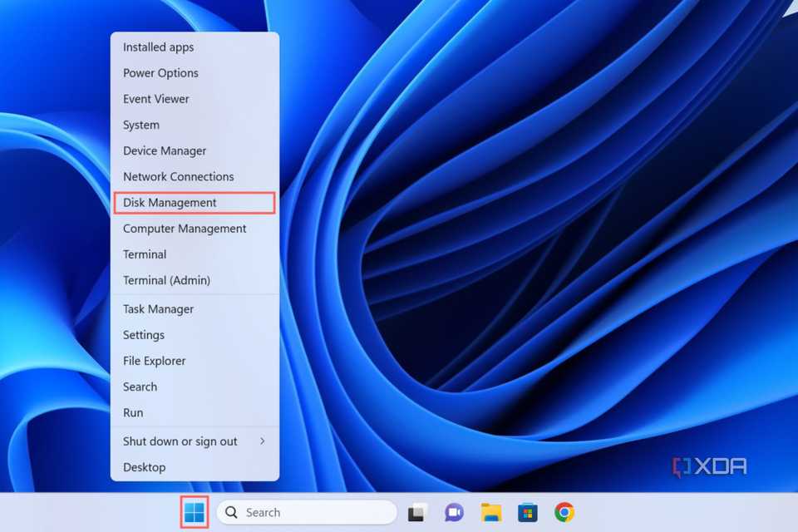The image size is (798, 532).
Task: Open File Explorer from the taskbar
Action: 491,512
